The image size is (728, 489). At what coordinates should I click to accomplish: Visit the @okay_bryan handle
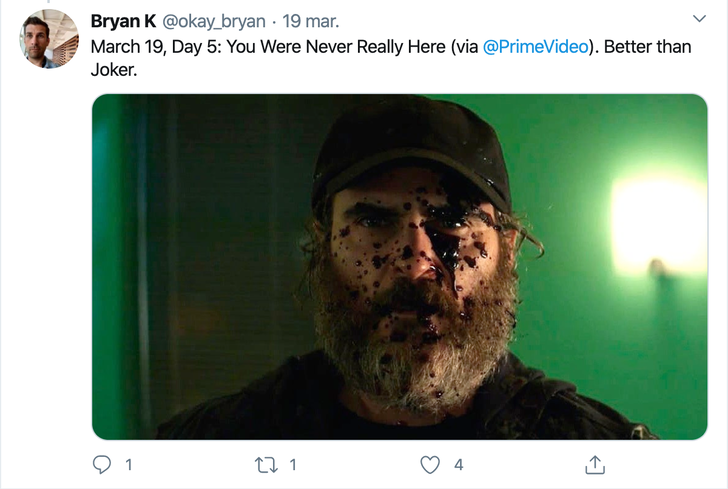214,21
